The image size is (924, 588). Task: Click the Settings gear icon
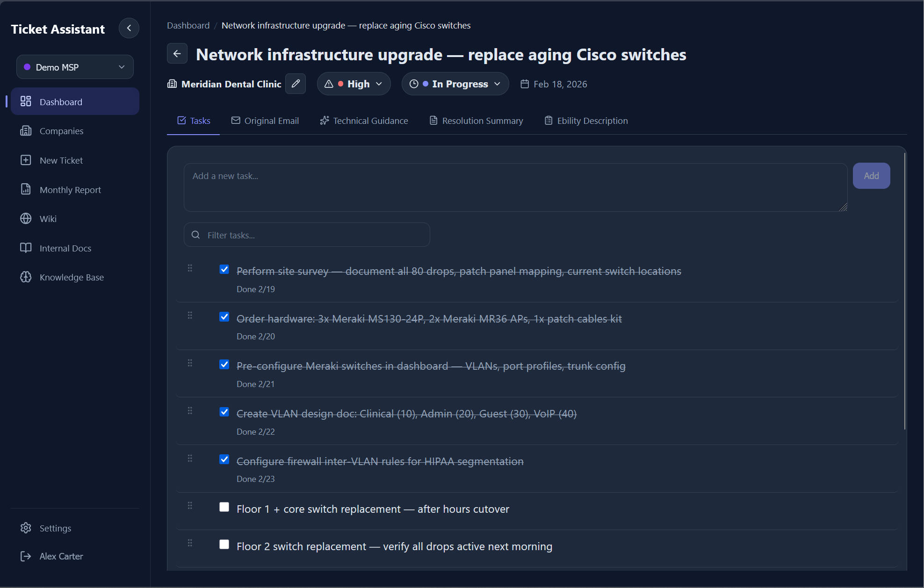26,528
